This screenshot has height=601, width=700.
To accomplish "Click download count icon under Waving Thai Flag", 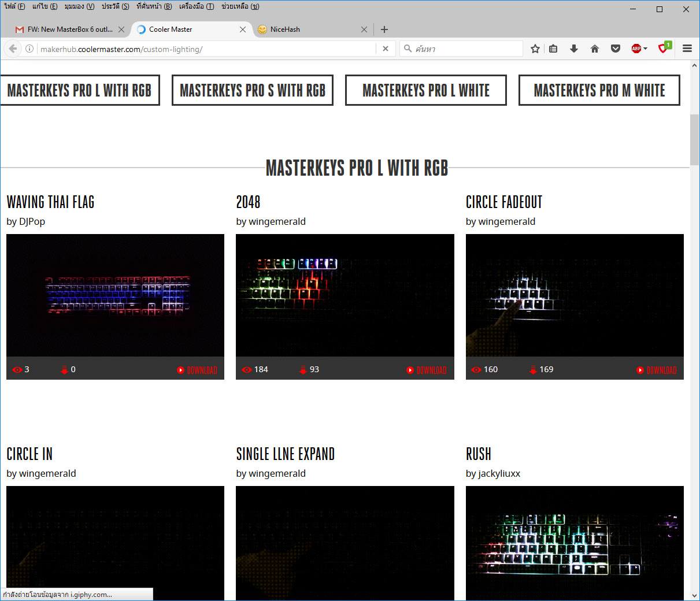I will coord(64,370).
